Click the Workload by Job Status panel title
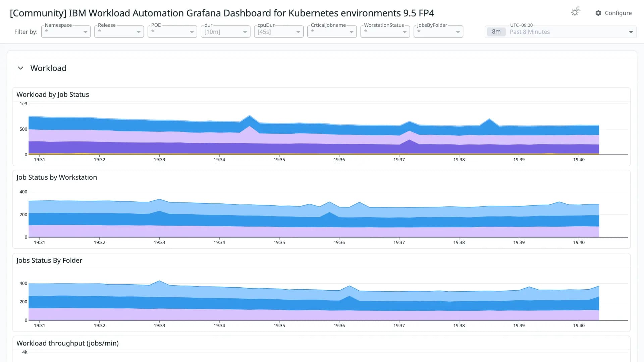This screenshot has width=644, height=362. point(53,95)
